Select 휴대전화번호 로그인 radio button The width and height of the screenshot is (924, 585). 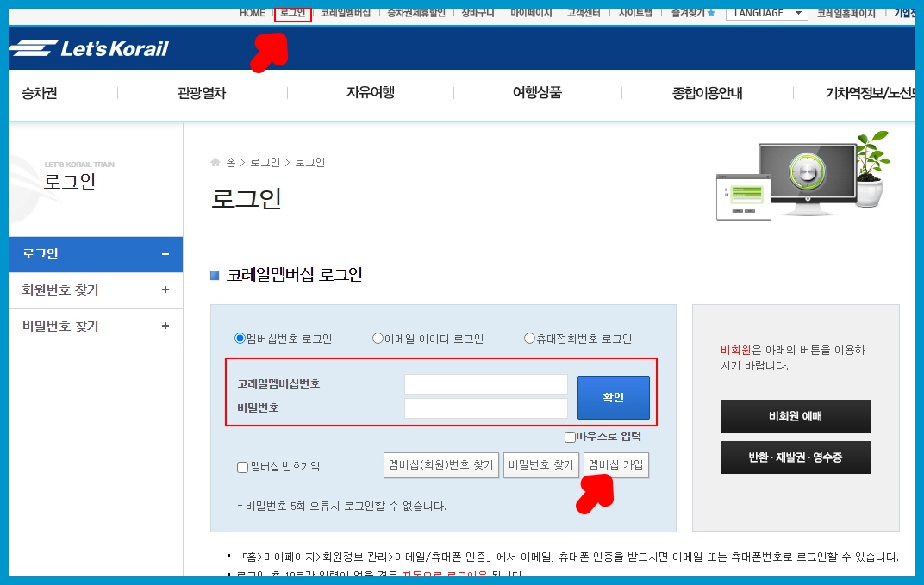tap(529, 339)
